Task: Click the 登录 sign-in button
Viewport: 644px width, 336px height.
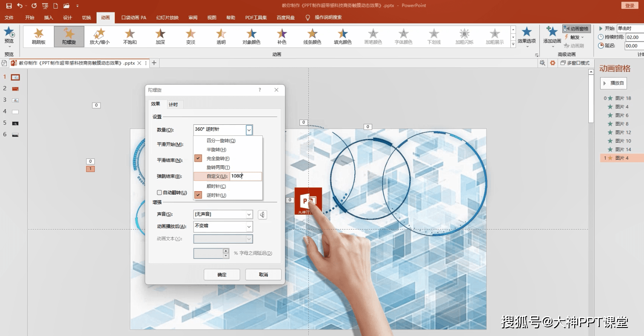Action: [x=630, y=6]
